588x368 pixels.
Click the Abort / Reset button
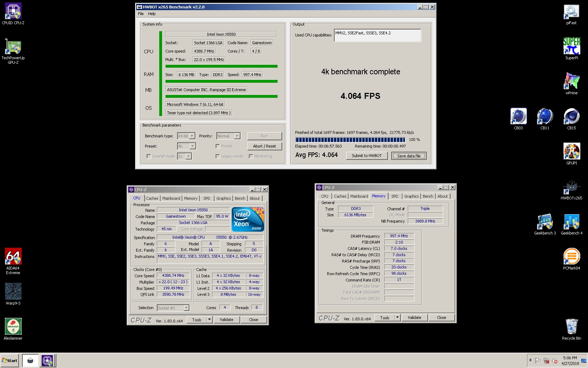pyautogui.click(x=264, y=146)
